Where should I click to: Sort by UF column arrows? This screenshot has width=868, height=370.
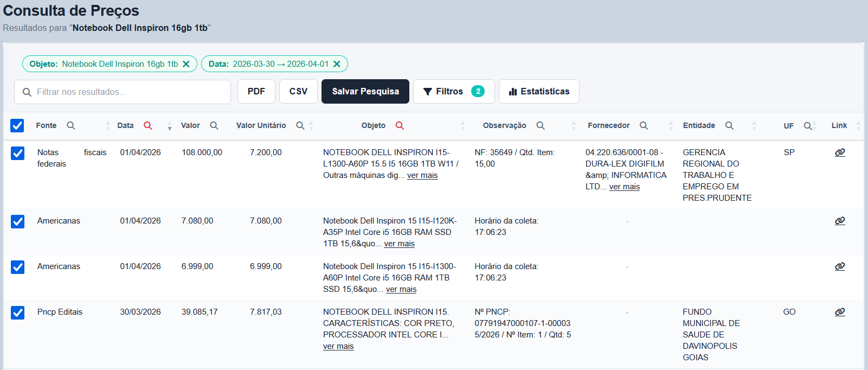pos(814,126)
